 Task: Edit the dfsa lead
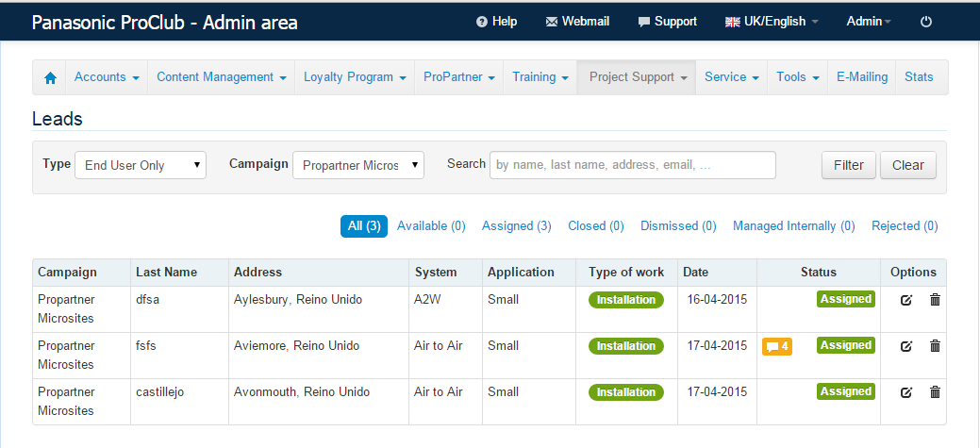point(906,300)
